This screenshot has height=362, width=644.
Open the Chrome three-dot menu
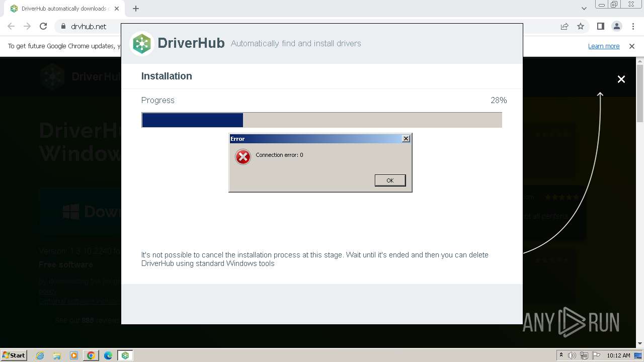633,26
